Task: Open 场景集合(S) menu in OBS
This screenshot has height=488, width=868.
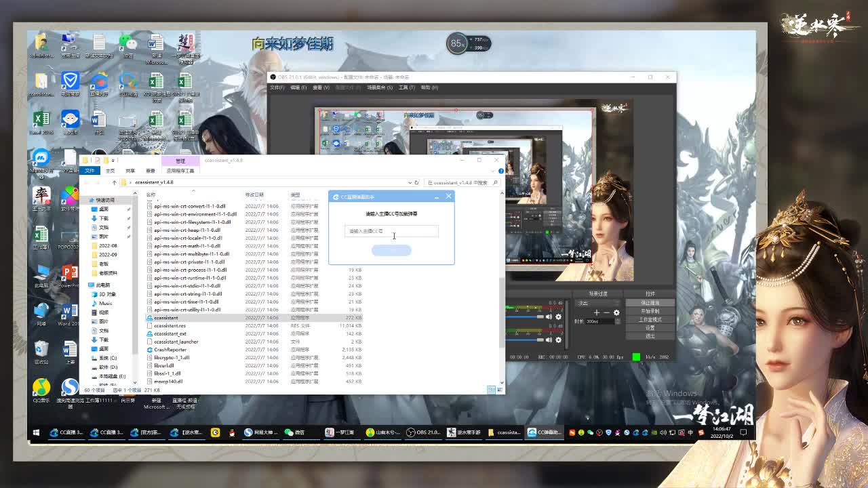Action: [380, 87]
